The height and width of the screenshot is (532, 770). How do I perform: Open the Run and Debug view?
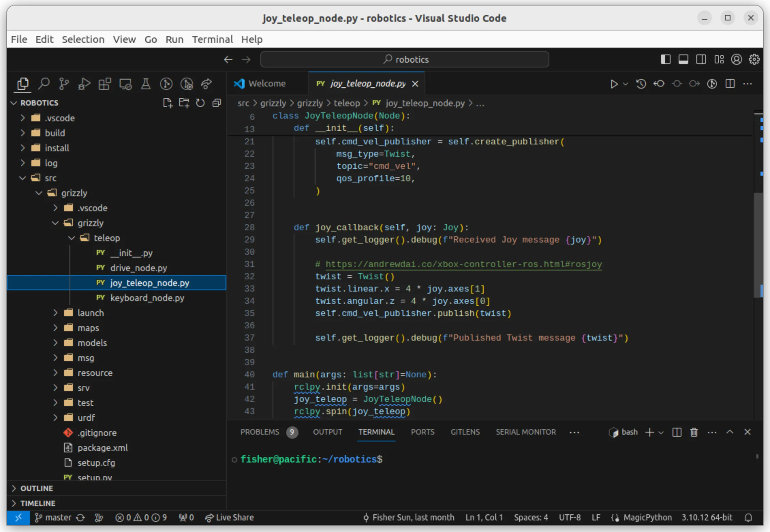(x=83, y=84)
